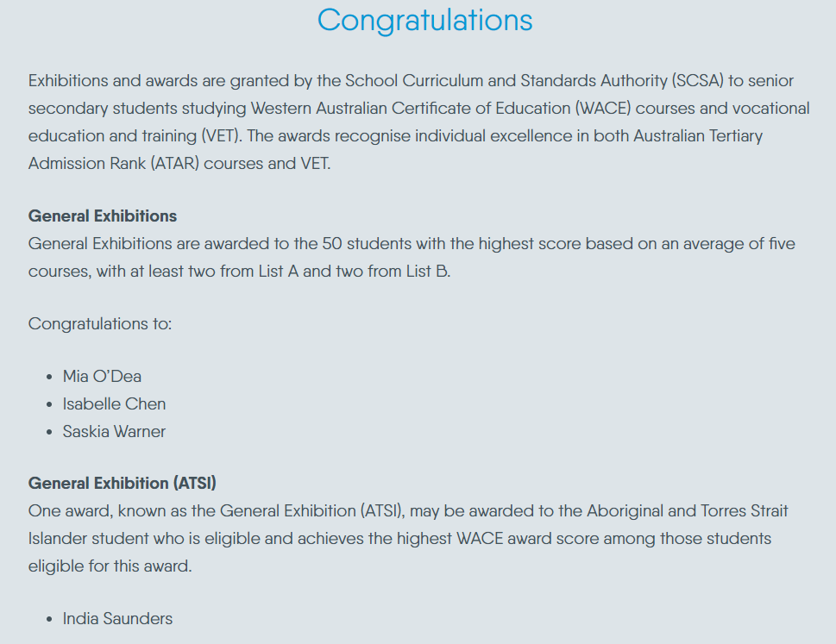Click the name Isabelle Chen

pos(114,403)
